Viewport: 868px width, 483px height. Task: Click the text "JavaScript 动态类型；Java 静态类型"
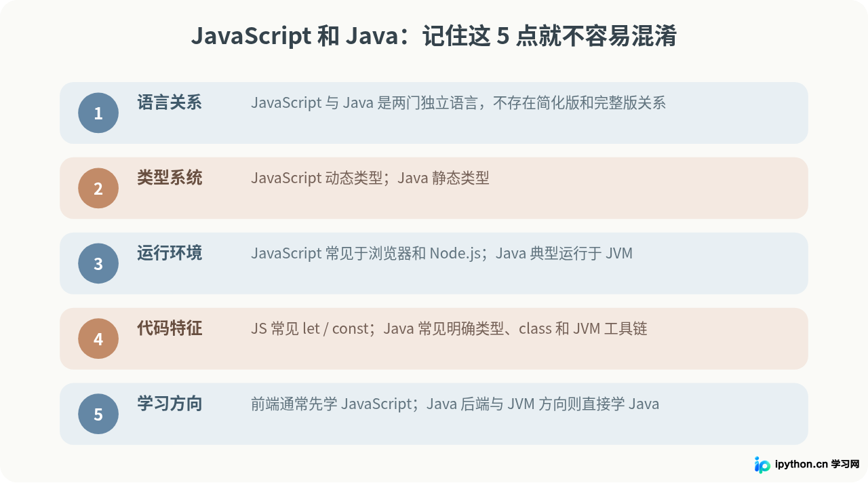click(x=370, y=178)
